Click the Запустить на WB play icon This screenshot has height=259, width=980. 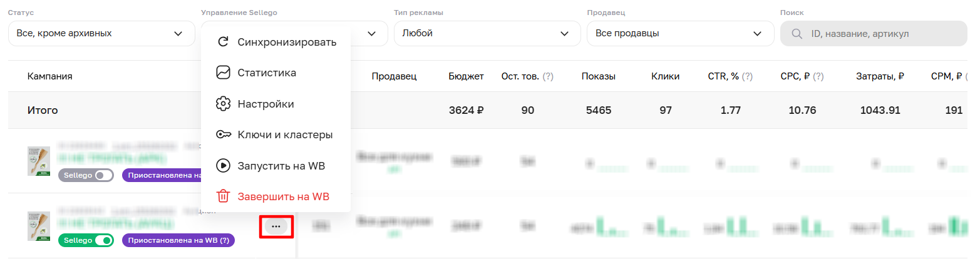click(x=223, y=166)
